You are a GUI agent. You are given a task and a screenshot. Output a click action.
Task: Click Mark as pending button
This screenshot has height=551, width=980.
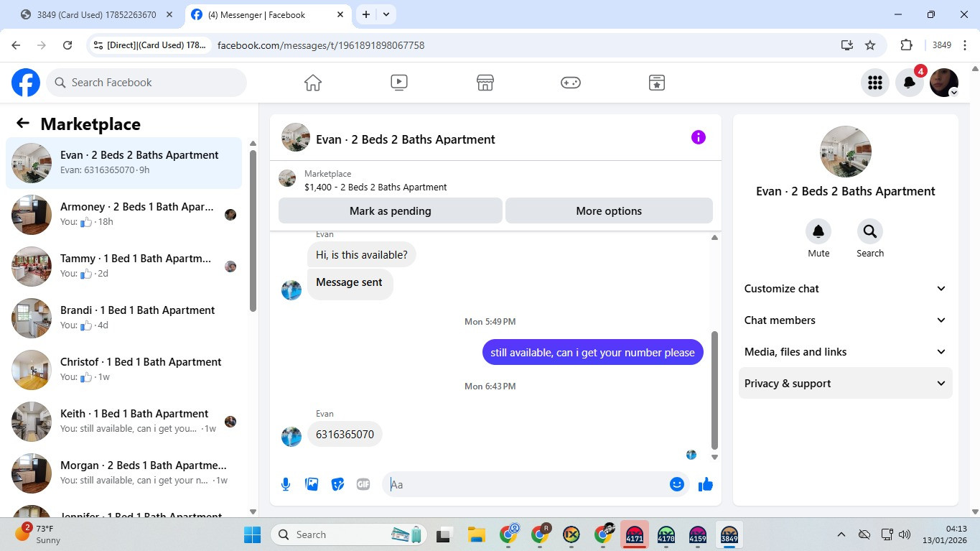(x=391, y=211)
